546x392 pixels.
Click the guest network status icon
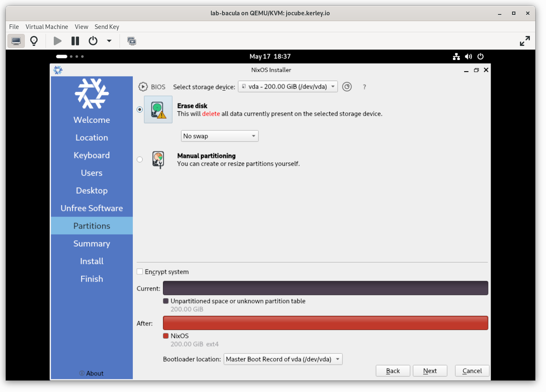pos(456,56)
